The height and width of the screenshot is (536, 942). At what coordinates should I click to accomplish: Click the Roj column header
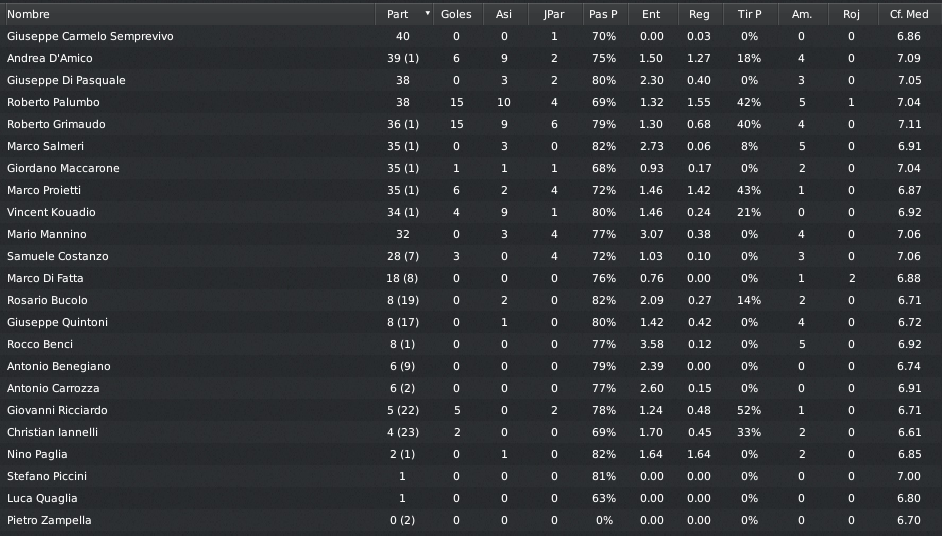851,14
